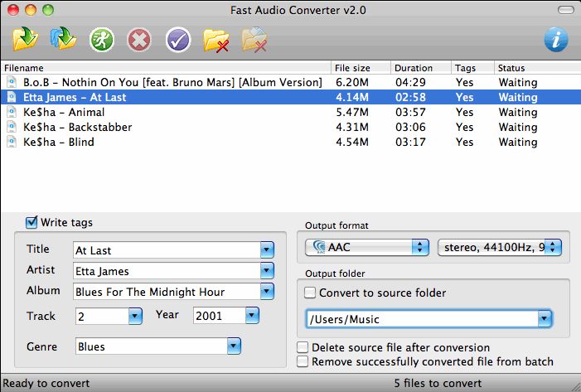The image size is (581, 392).
Task: Click the window resize grip corner
Action: coord(576,387)
